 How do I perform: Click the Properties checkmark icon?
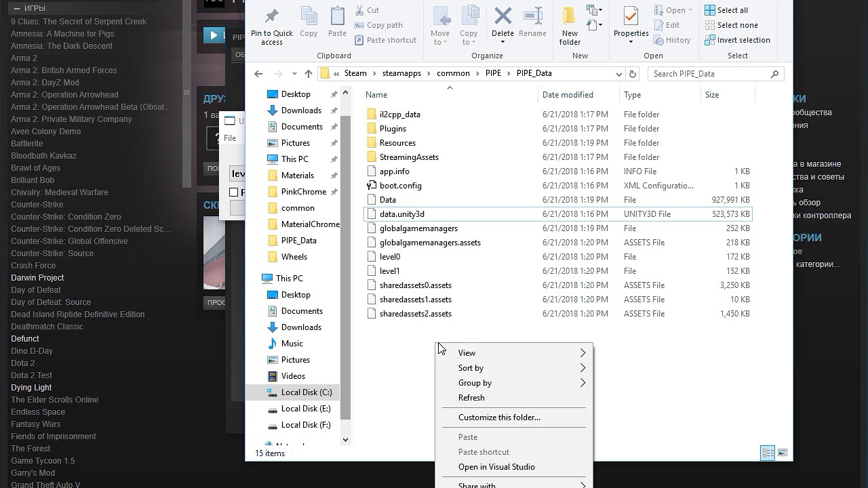pyautogui.click(x=631, y=16)
